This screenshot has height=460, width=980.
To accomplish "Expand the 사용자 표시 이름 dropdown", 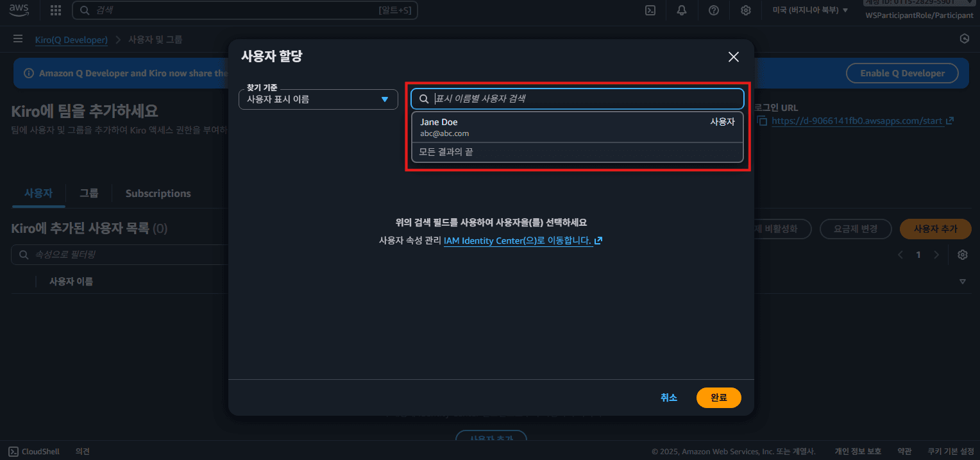I will pos(318,99).
